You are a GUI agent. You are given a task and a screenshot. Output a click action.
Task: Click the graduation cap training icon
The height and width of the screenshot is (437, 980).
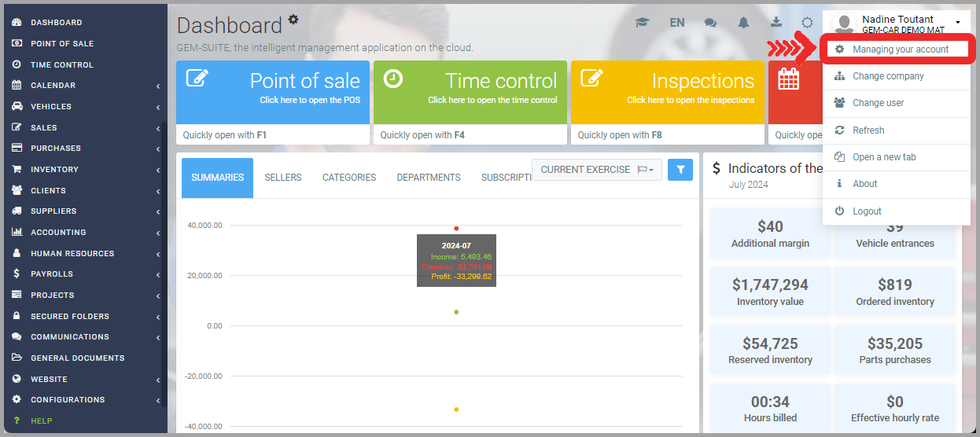coord(643,23)
